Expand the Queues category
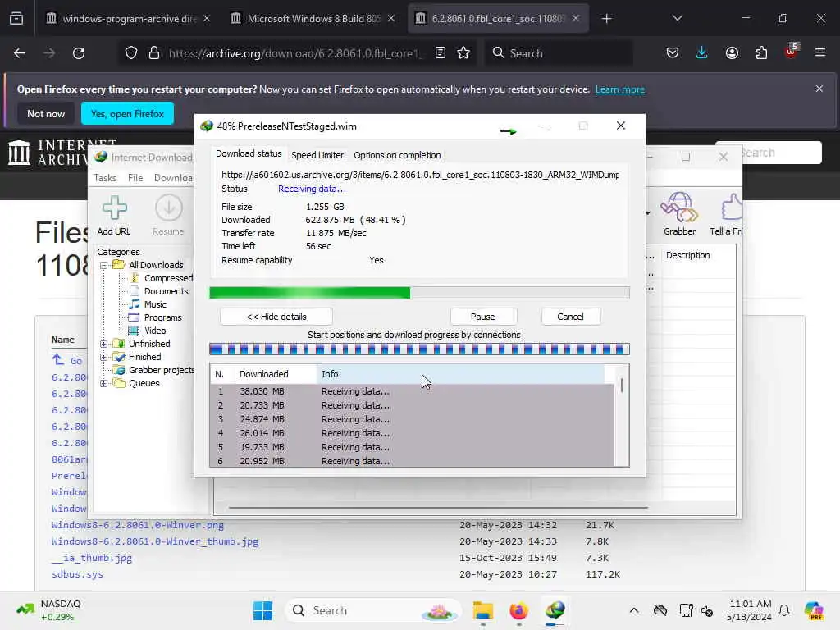The width and height of the screenshot is (840, 630). pyautogui.click(x=104, y=384)
